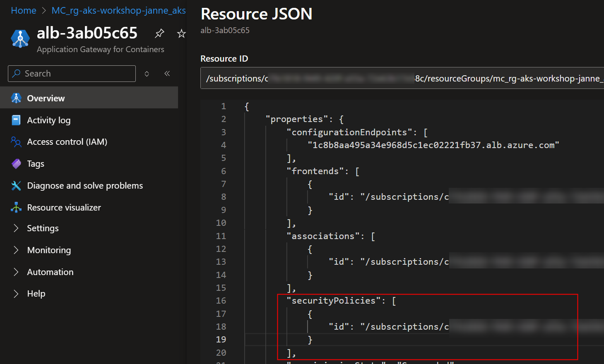Pin alb-3ab05c65 to dashboard
Image resolution: width=604 pixels, height=364 pixels.
[x=159, y=34]
